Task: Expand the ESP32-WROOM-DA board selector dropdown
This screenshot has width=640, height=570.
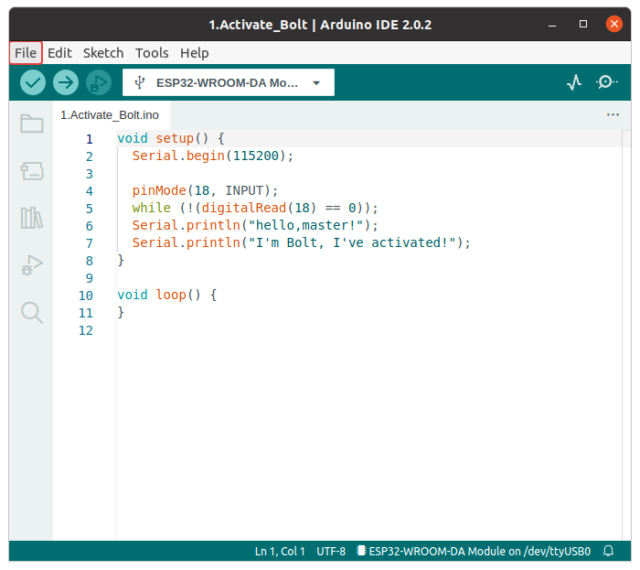Action: pyautogui.click(x=228, y=83)
